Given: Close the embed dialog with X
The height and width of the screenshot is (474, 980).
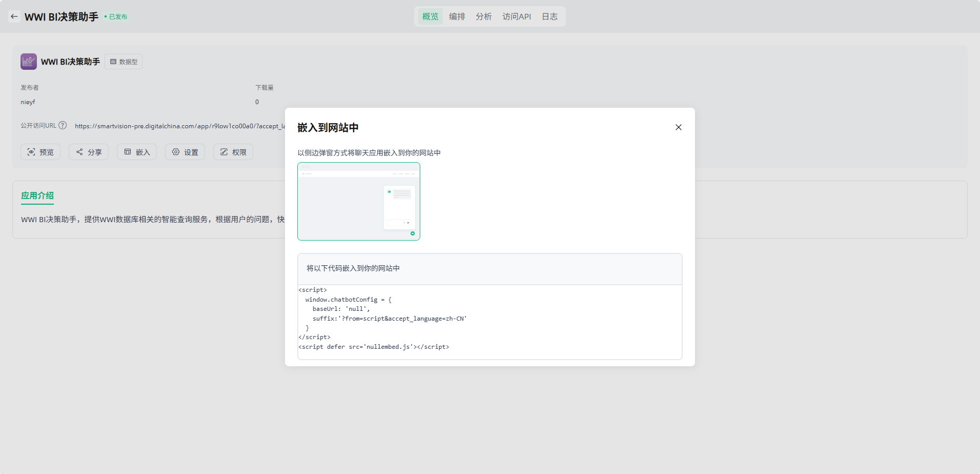Looking at the screenshot, I should [x=678, y=127].
